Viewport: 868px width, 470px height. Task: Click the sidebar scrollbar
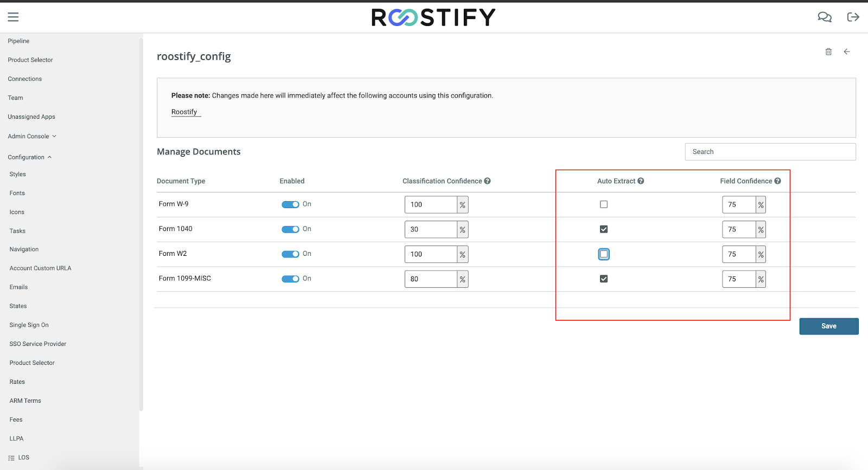pos(141,225)
